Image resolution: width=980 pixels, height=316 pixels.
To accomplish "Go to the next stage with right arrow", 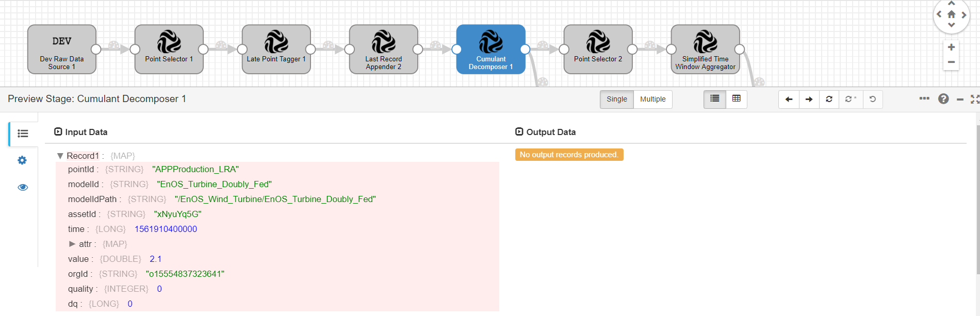I will tap(809, 99).
